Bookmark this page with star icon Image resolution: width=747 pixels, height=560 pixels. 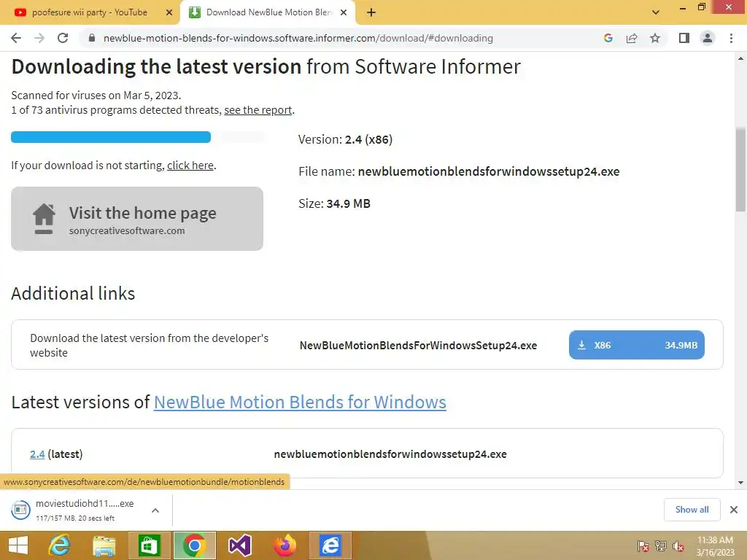click(x=655, y=38)
